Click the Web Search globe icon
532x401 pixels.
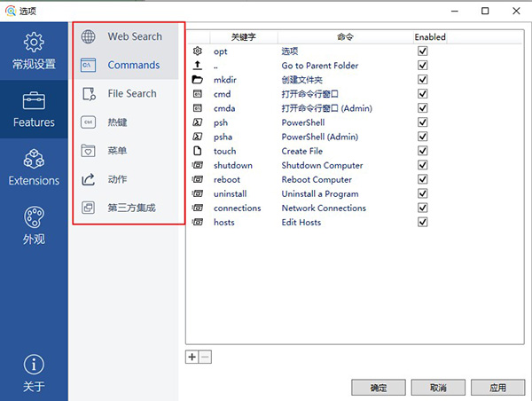[88, 36]
